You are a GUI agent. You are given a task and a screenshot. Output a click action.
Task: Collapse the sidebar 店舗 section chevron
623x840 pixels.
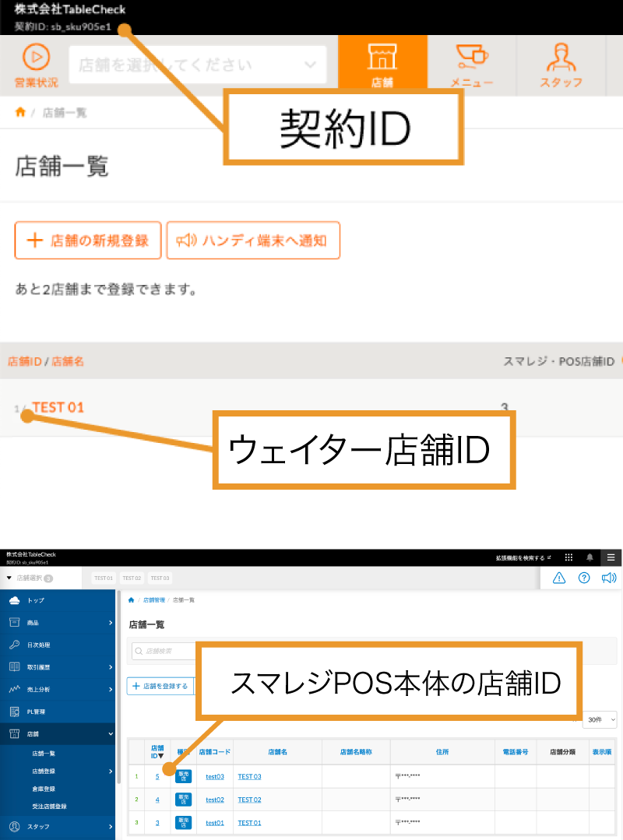tap(111, 734)
